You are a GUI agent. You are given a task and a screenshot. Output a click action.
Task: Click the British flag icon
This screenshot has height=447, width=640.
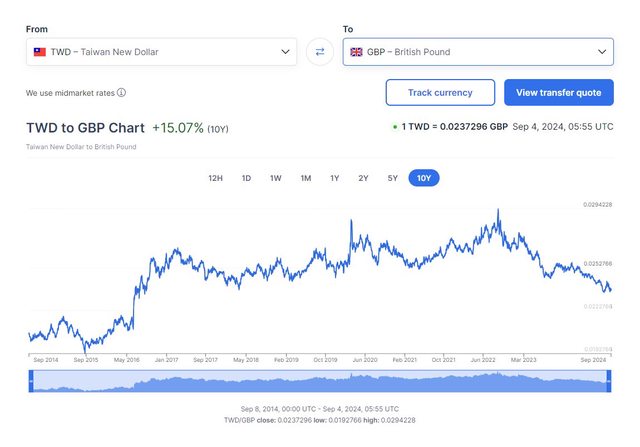[x=356, y=52]
